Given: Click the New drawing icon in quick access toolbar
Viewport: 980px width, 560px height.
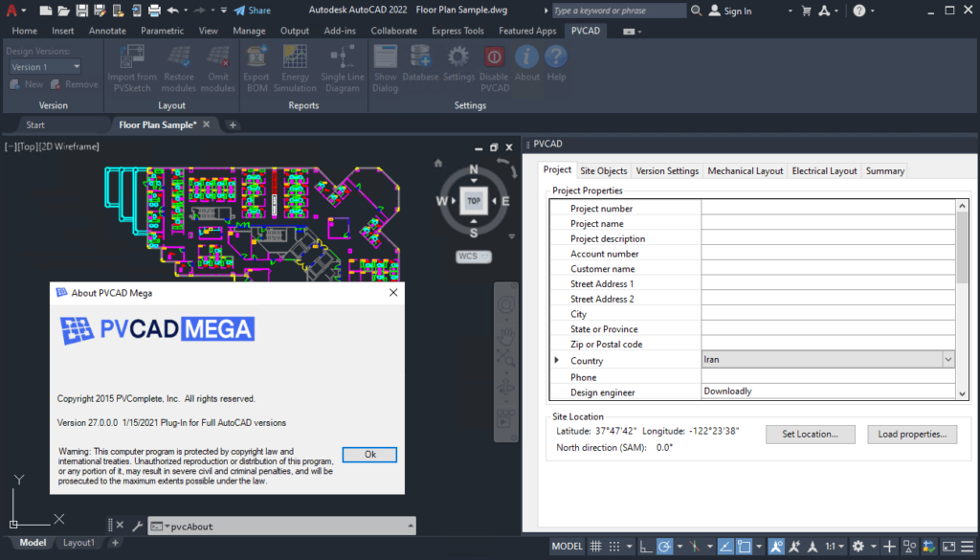Looking at the screenshot, I should coord(45,11).
